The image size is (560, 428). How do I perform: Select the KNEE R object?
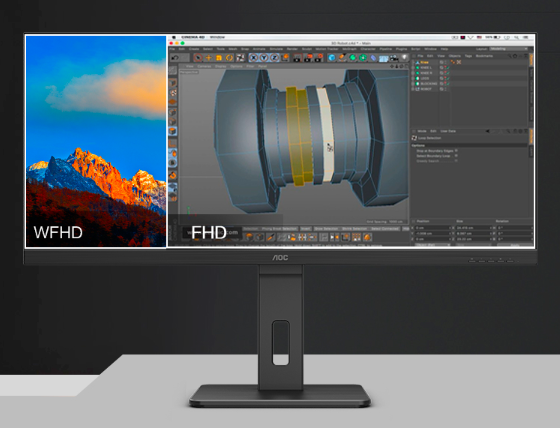click(x=426, y=73)
